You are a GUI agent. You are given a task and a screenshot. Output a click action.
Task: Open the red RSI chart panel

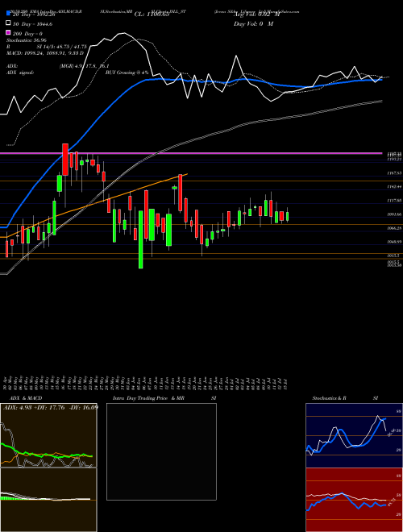[354, 500]
